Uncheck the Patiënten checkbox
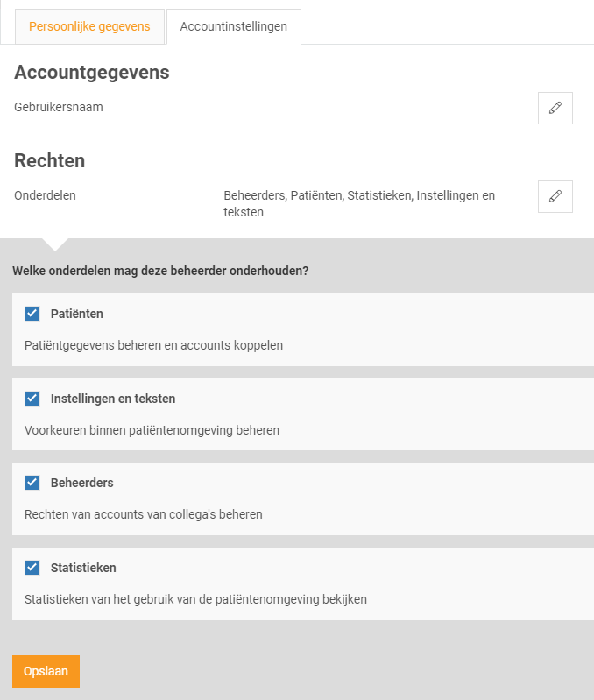The width and height of the screenshot is (594, 700). (x=32, y=314)
